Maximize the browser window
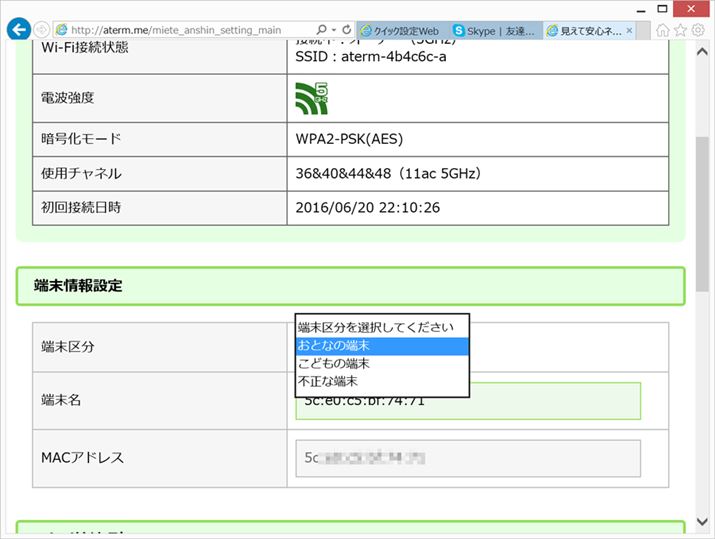This screenshot has height=539, width=715. (663, 9)
